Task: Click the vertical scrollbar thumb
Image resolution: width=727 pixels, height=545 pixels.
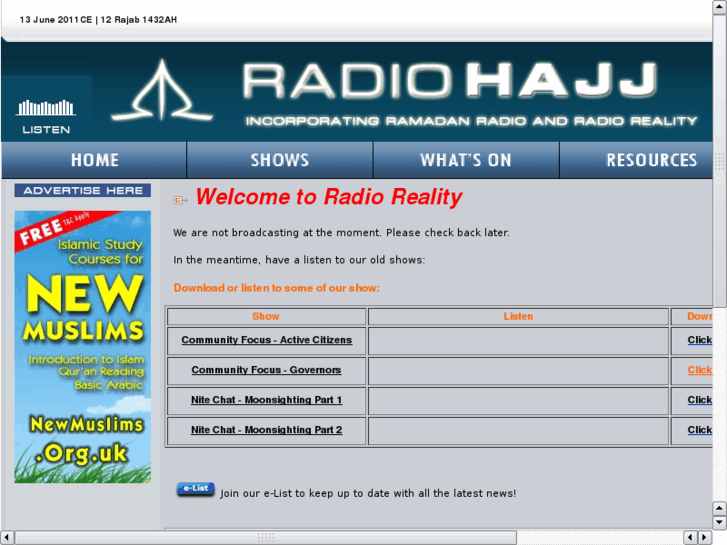Action: pyautogui.click(x=719, y=160)
